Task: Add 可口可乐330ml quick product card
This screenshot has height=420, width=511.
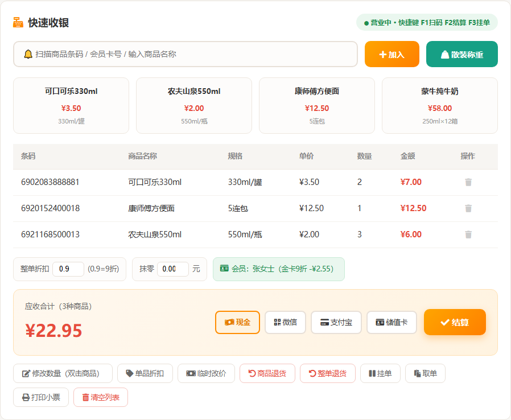Action: [x=71, y=106]
